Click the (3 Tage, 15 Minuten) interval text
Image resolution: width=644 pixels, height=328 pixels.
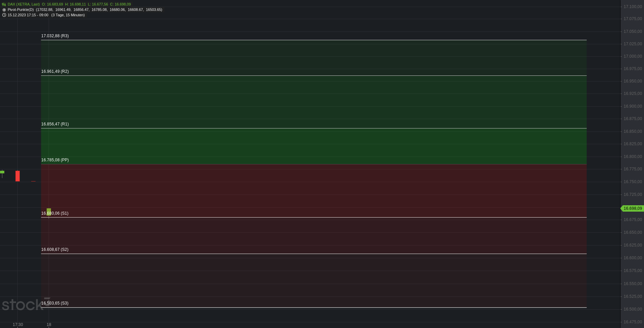pyautogui.click(x=68, y=15)
